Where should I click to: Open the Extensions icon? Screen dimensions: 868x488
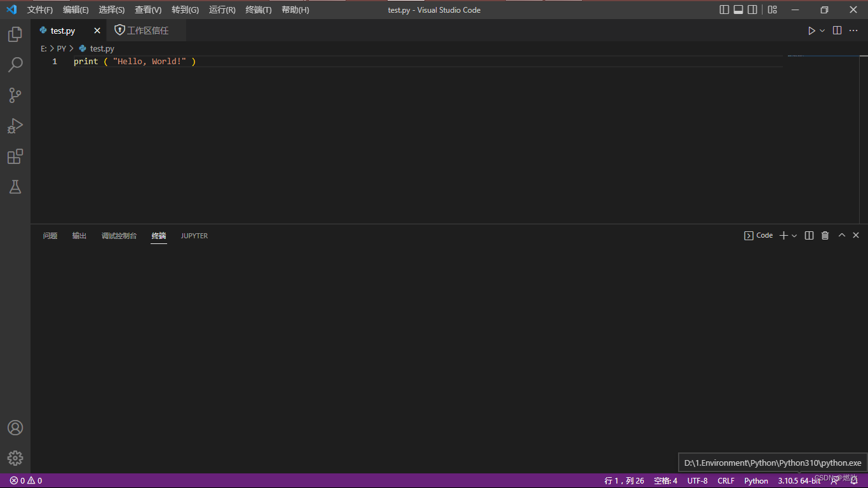pos(15,156)
